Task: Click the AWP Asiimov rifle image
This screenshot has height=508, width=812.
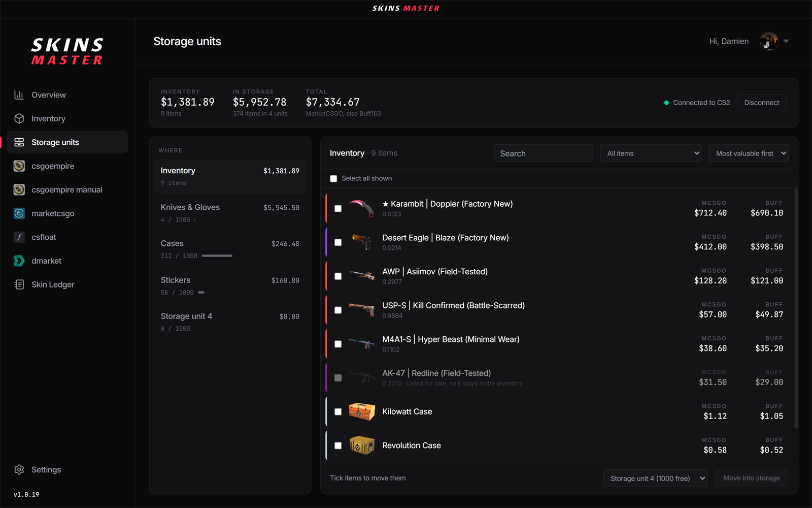Action: click(362, 276)
